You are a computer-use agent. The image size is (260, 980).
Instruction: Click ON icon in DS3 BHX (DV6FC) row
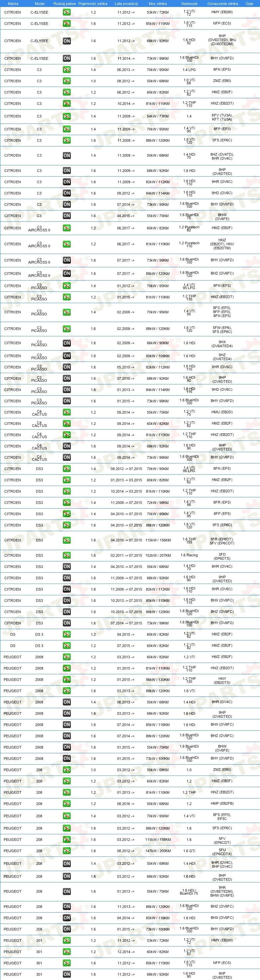point(67,601)
